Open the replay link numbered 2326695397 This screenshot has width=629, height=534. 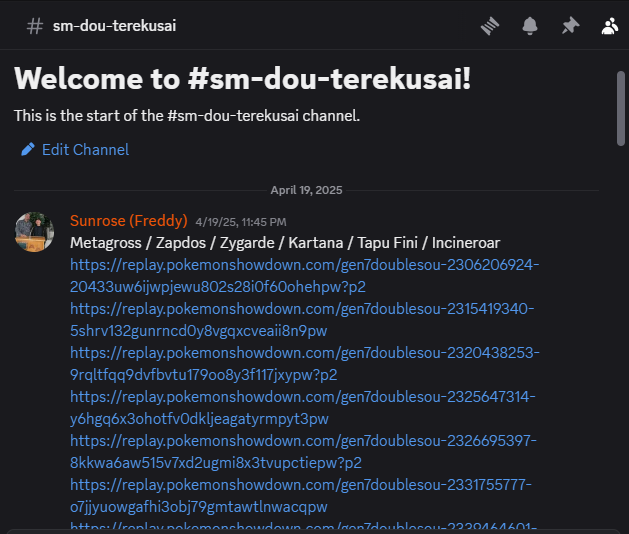coord(303,452)
